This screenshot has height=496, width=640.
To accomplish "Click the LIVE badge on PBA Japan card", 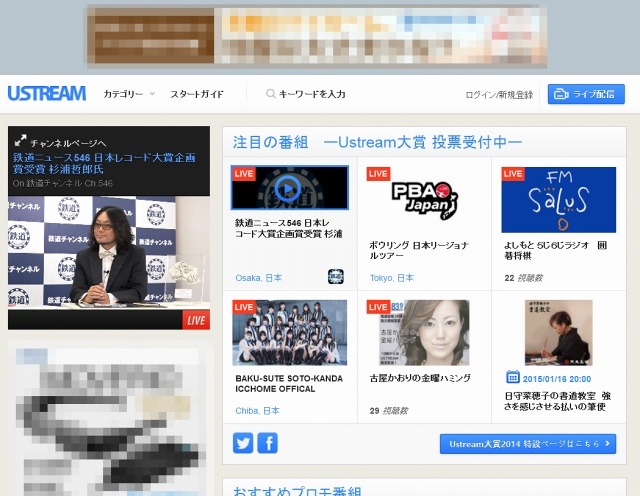I will tap(378, 174).
